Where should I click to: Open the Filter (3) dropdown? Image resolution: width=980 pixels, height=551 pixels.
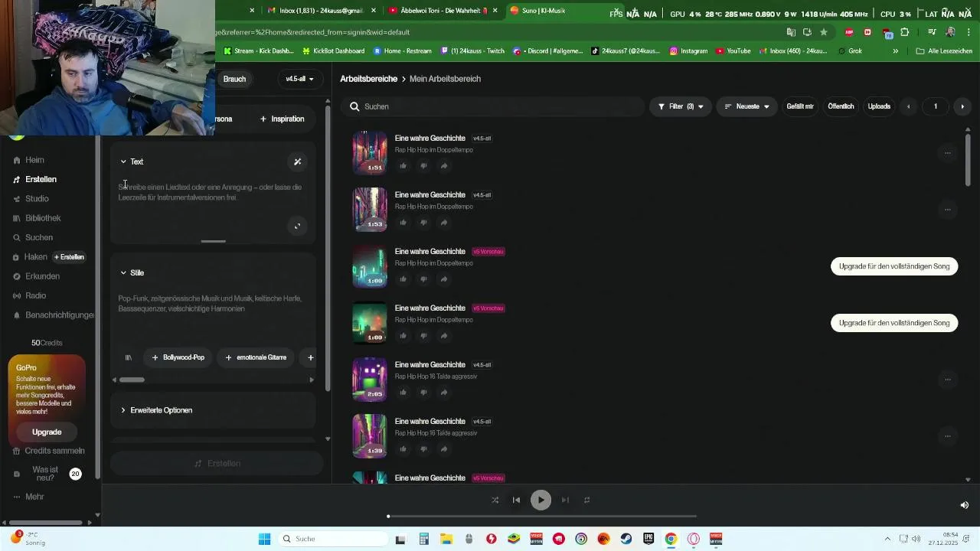tap(681, 106)
